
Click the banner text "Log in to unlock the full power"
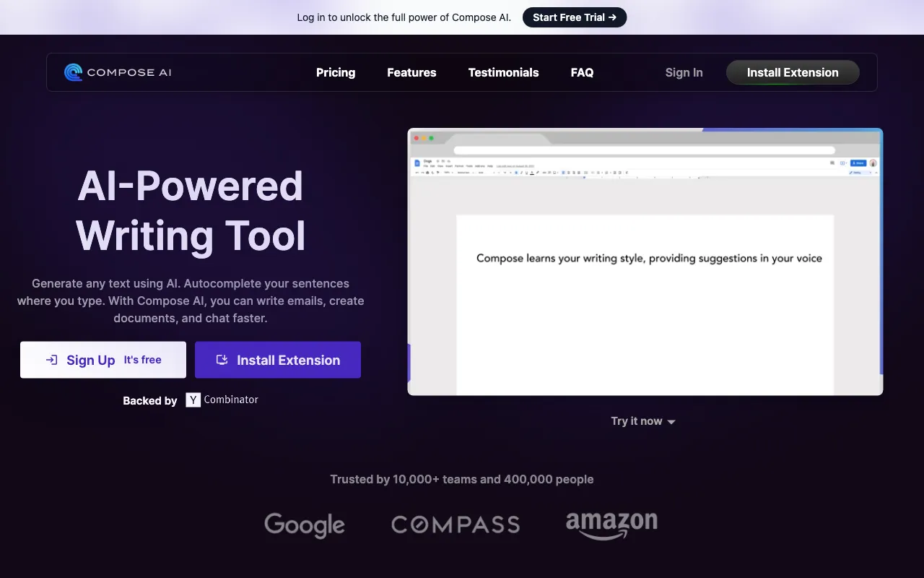point(404,17)
